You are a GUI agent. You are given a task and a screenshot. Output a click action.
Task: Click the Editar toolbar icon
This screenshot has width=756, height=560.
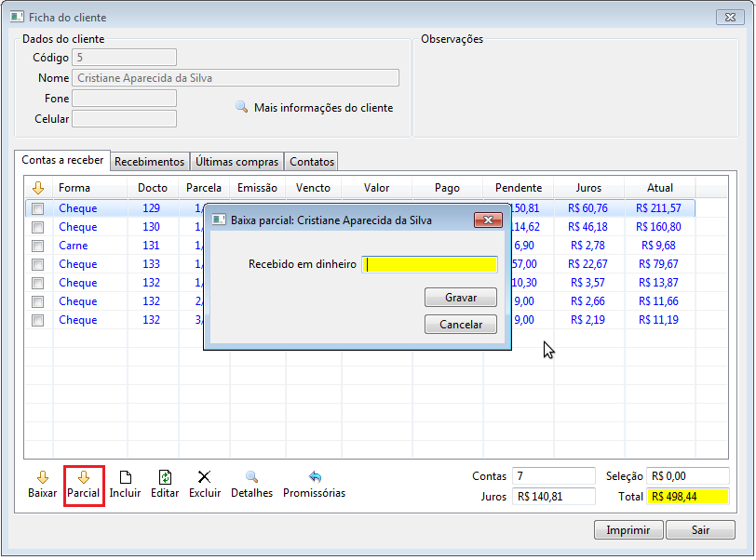(165, 477)
